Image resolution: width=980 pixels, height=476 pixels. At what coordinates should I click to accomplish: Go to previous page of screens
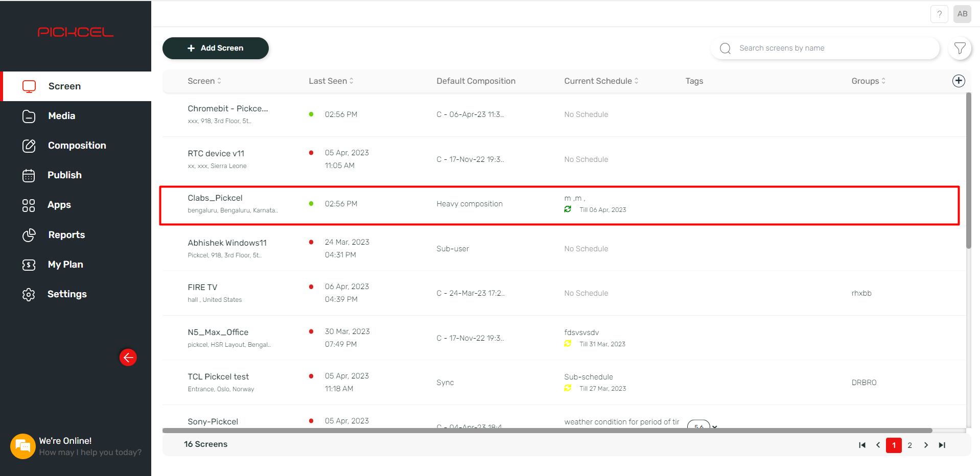(x=878, y=445)
